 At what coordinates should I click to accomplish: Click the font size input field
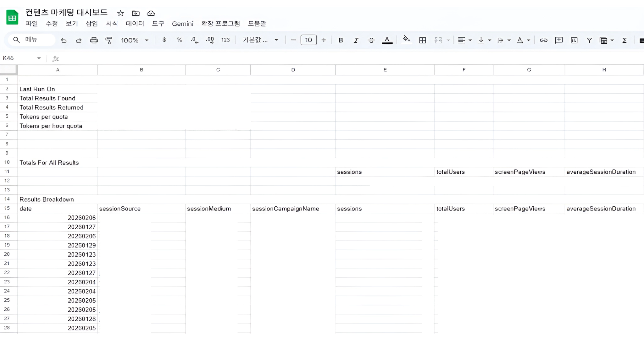click(x=308, y=40)
